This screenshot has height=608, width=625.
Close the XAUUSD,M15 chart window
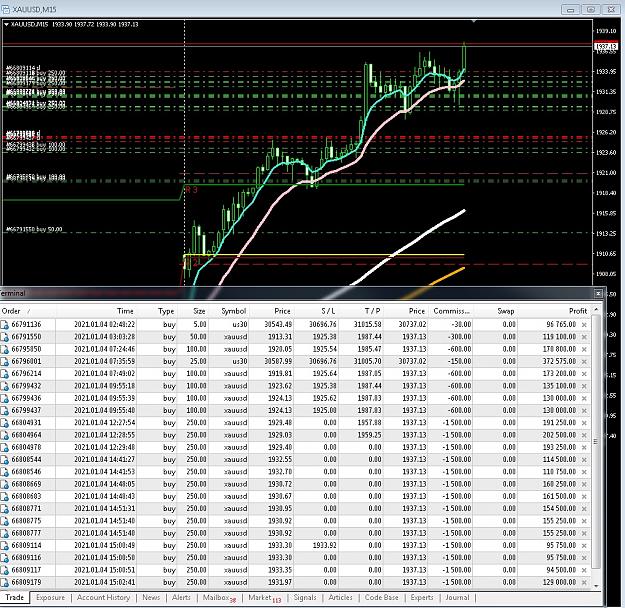611,9
